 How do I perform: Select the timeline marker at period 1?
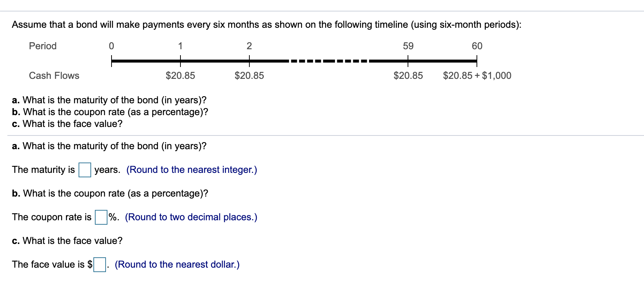click(180, 60)
